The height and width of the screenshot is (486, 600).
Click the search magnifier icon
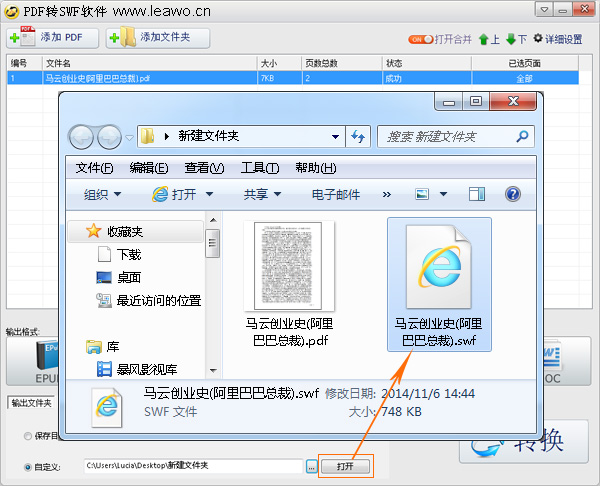523,136
